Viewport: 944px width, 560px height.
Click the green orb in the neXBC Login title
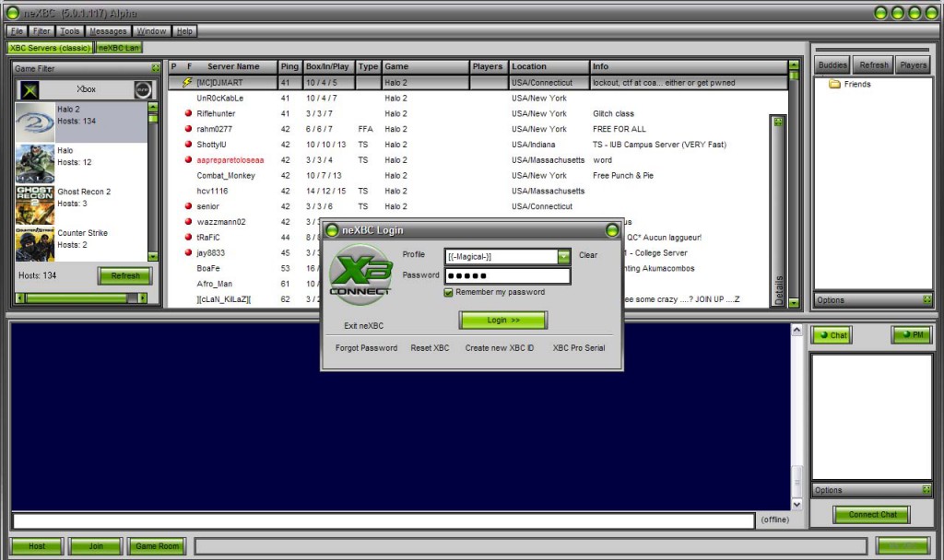coord(332,230)
